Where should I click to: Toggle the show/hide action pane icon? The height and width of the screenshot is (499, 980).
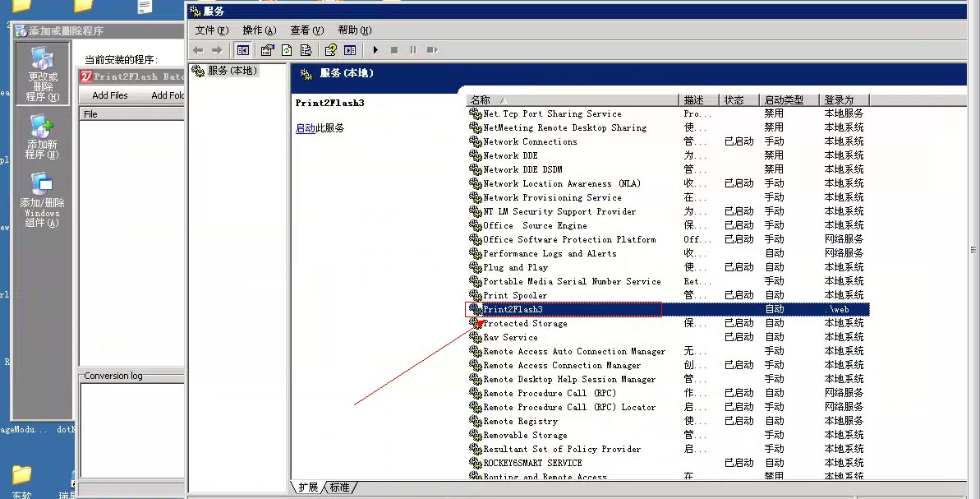(x=350, y=50)
